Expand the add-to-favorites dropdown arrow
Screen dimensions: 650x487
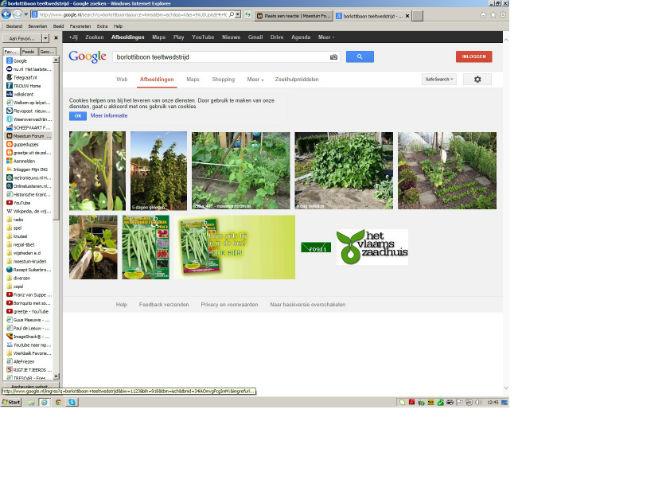click(x=46, y=38)
